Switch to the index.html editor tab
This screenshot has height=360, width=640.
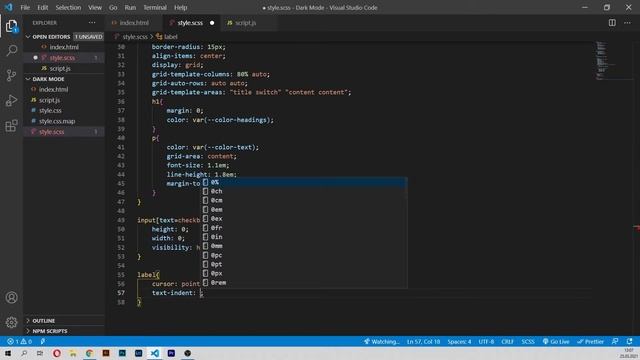tap(134, 23)
